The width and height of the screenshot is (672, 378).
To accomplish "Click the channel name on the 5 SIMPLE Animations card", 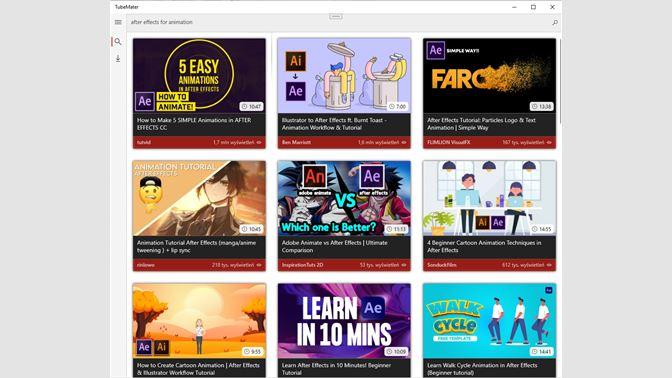I will pos(144,142).
